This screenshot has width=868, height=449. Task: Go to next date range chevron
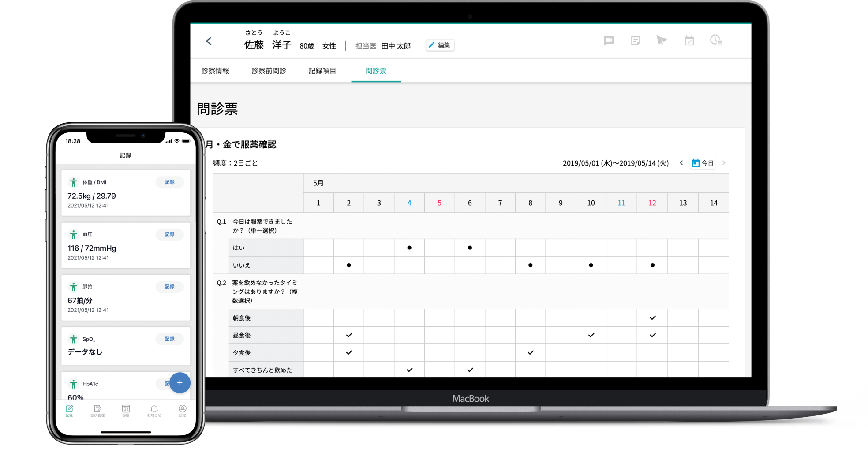coord(724,163)
